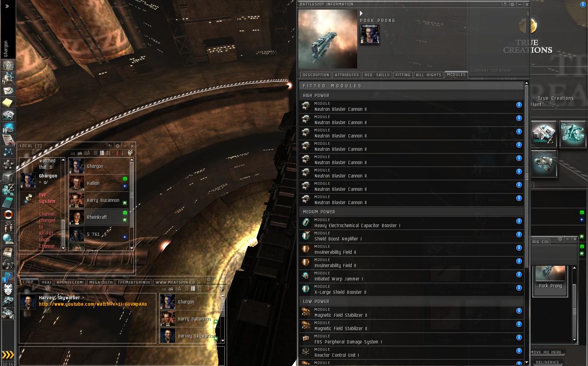Open the yellow Notepad sidebar icon
588x366 pixels.
[8, 103]
